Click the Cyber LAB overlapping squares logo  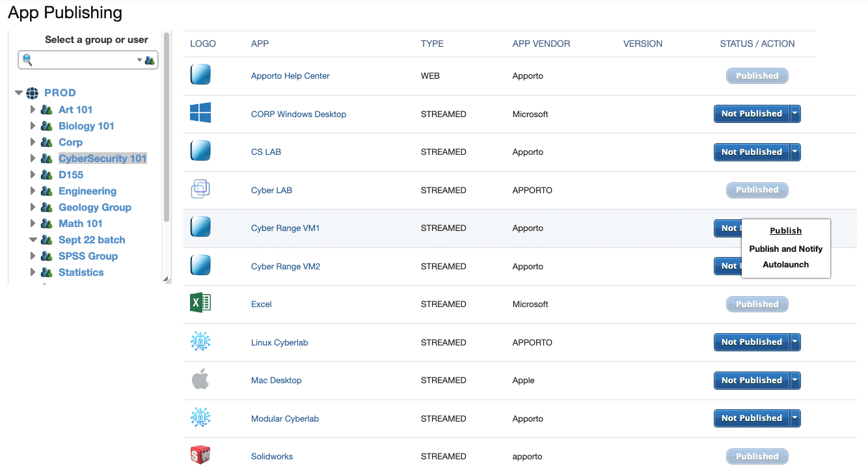point(200,189)
